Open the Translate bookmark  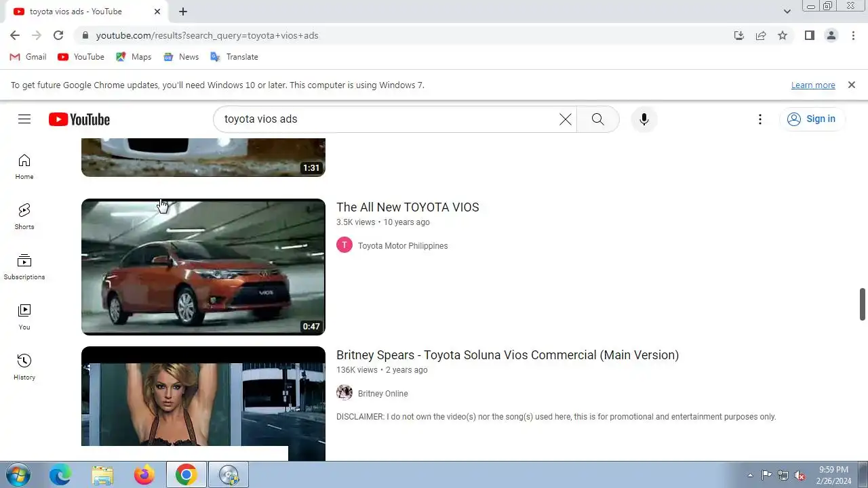coord(234,57)
